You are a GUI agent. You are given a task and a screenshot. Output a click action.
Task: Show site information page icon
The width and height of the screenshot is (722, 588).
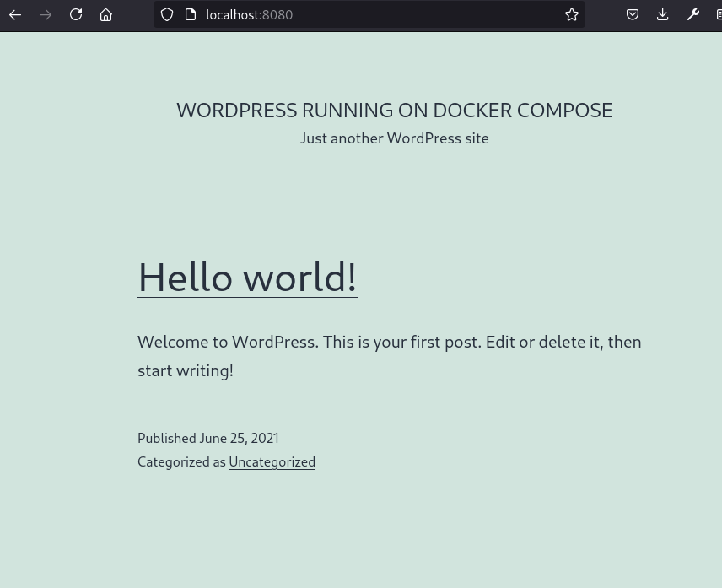pos(191,14)
